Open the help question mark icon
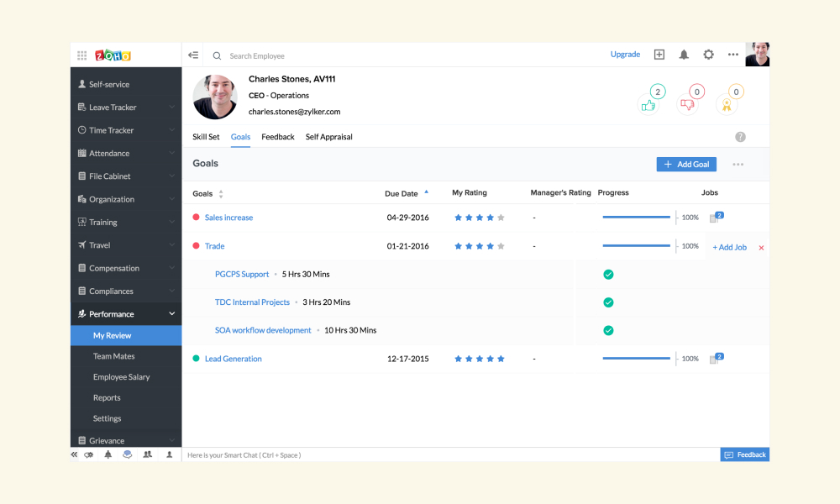This screenshot has height=504, width=840. point(740,137)
